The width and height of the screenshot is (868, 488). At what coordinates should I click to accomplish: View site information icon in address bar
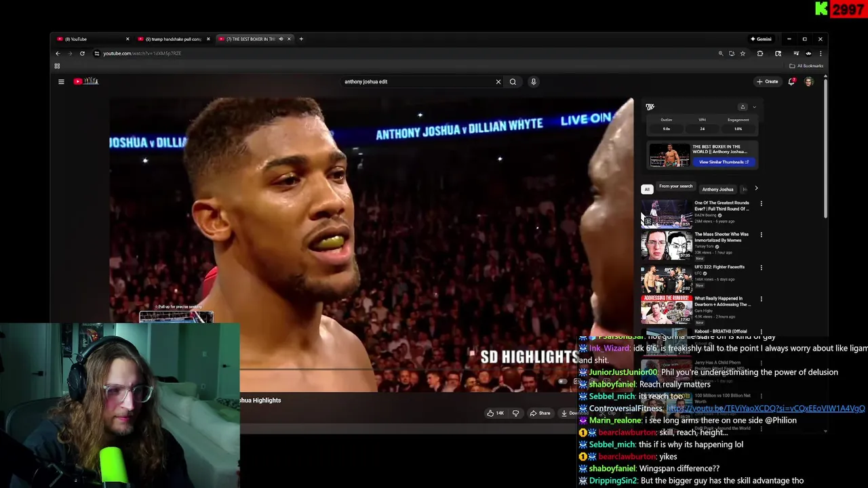pos(97,54)
